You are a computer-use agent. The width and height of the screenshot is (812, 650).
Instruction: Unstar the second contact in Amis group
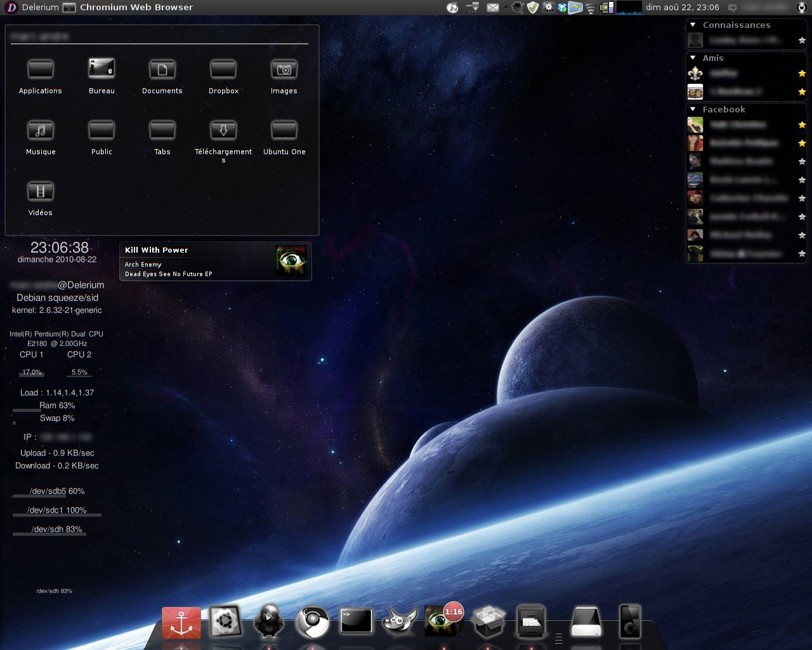click(802, 92)
